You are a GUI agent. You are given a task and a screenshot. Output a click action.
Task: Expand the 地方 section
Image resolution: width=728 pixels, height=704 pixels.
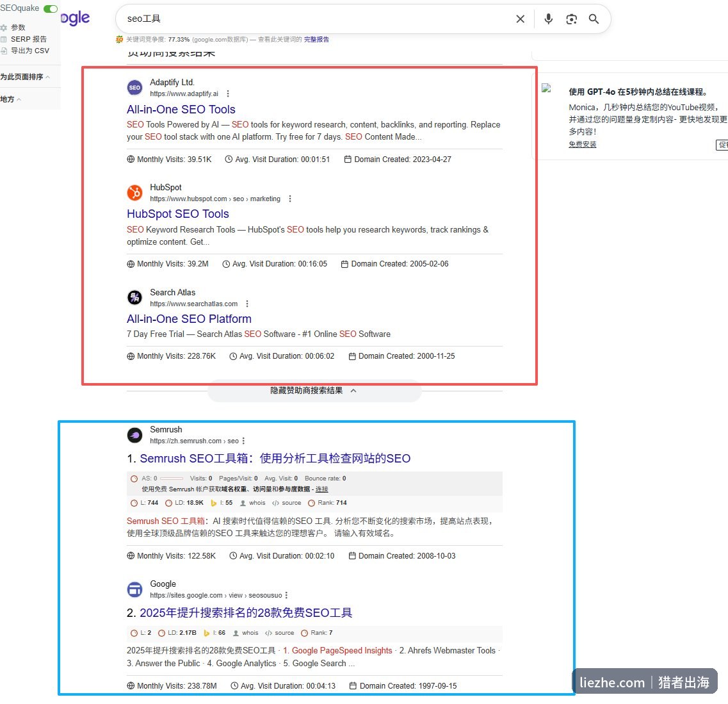point(10,99)
